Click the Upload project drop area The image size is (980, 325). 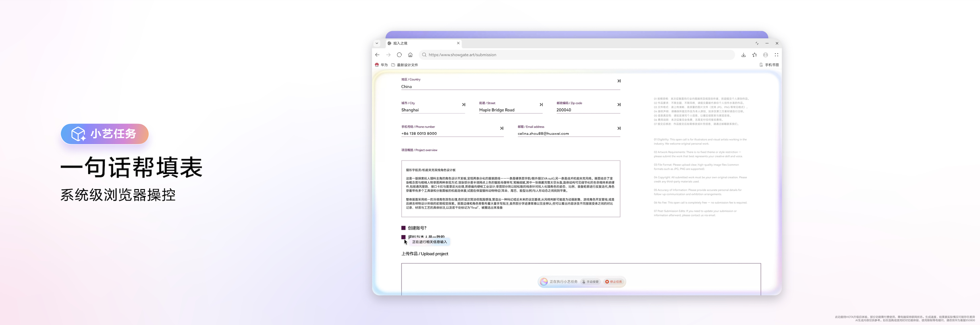click(581, 279)
